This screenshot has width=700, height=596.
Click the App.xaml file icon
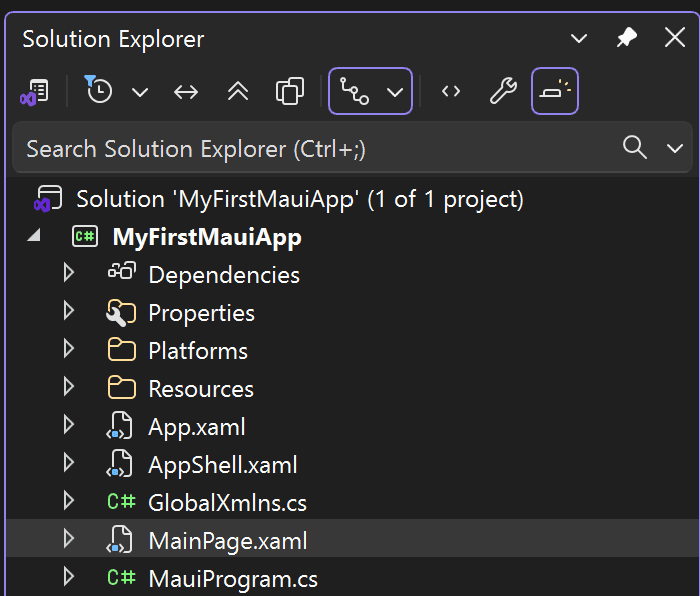120,425
